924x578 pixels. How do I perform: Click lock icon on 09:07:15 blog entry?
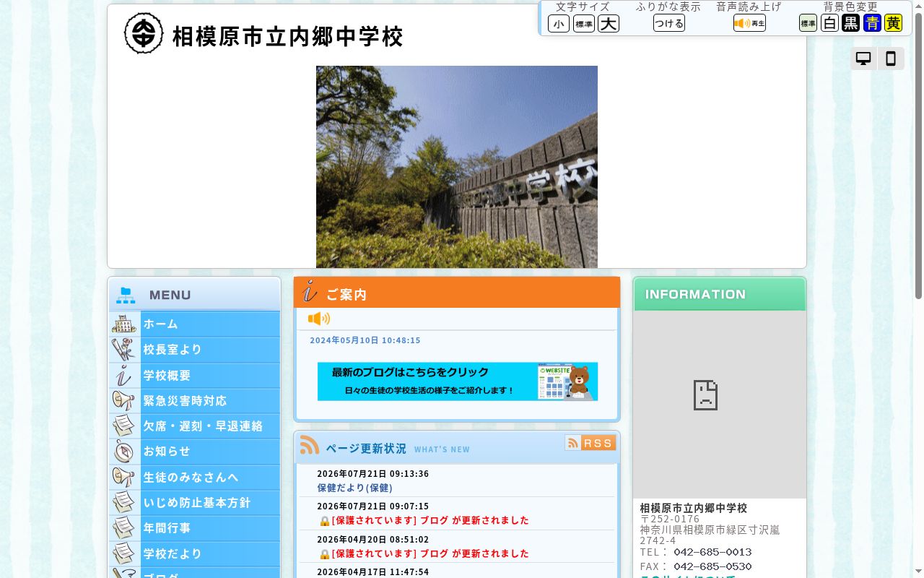pyautogui.click(x=325, y=521)
